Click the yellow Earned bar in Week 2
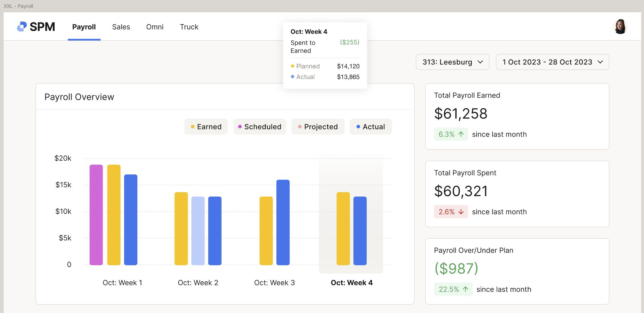This screenshot has height=313, width=644. tap(181, 228)
